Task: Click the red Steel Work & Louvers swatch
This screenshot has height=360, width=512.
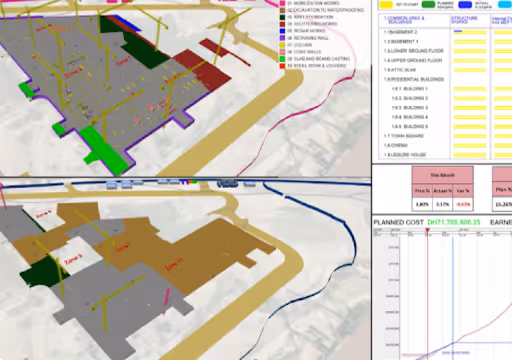Action: (x=282, y=66)
